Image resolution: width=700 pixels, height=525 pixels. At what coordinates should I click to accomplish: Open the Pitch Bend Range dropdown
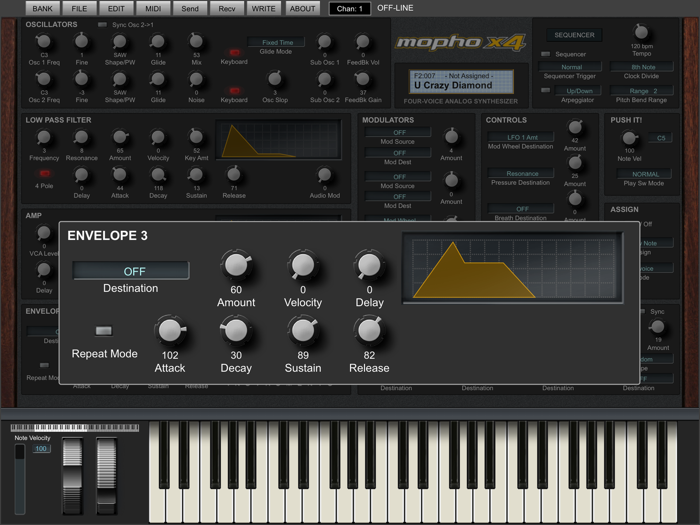coord(642,91)
